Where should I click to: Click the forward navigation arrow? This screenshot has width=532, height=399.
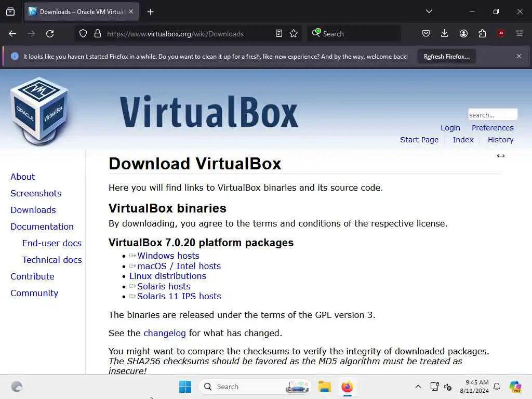(31, 34)
